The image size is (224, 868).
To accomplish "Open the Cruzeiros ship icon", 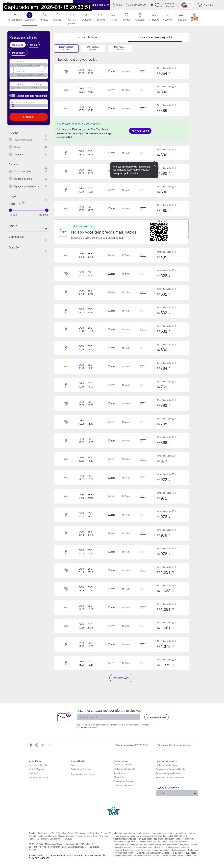I will (x=154, y=15).
